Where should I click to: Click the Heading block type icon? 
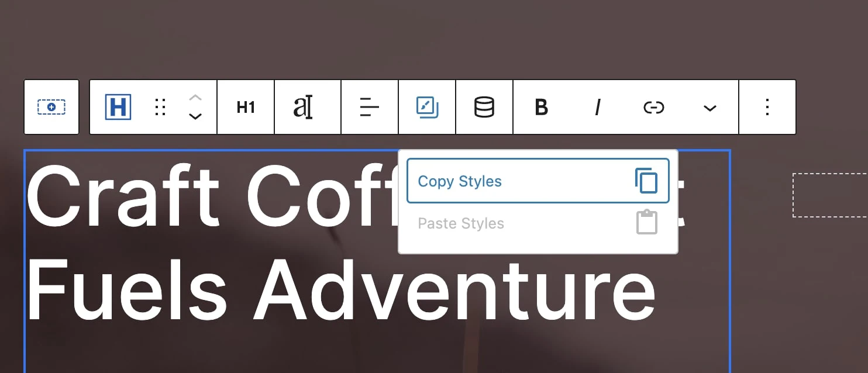click(118, 108)
